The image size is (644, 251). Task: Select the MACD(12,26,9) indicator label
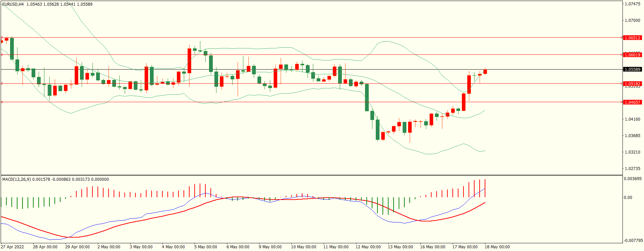16,179
